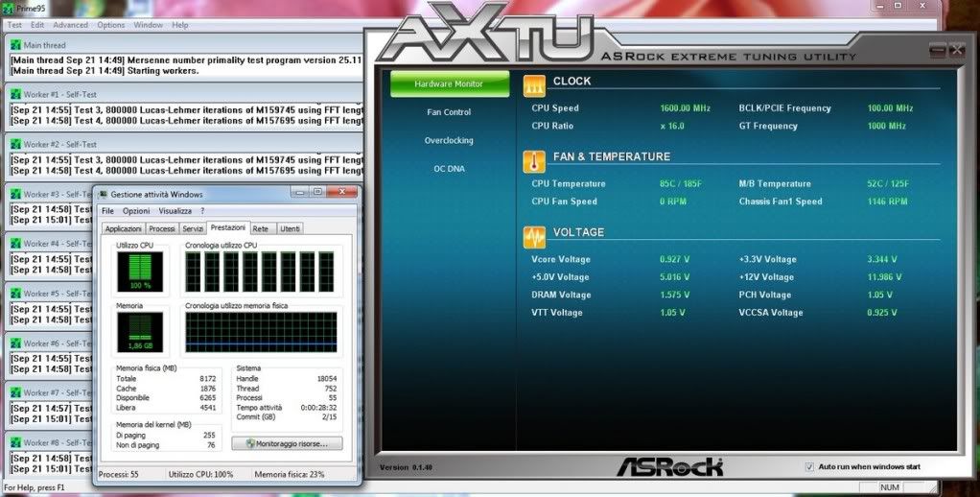Click the CPU Fan Speed 0 RPM value
This screenshot has width=980, height=497.
point(673,201)
